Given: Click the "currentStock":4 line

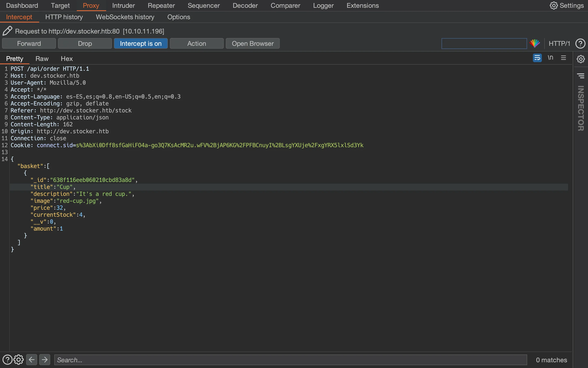Looking at the screenshot, I should (58, 215).
